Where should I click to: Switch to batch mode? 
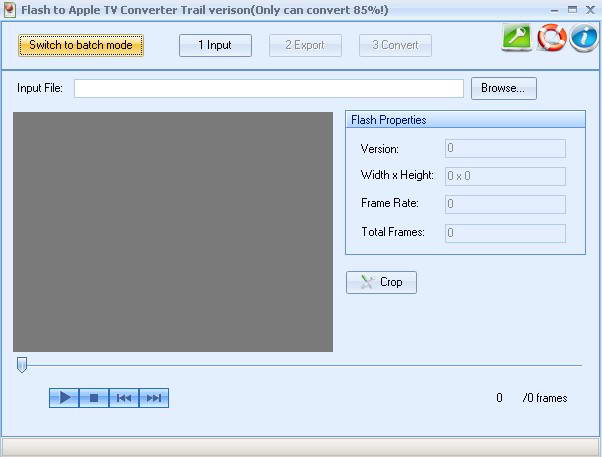click(x=81, y=45)
